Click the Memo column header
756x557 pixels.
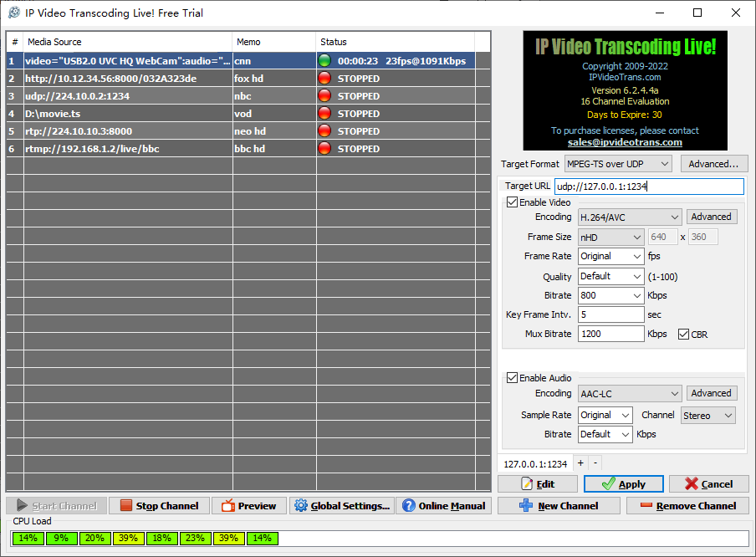pyautogui.click(x=273, y=42)
